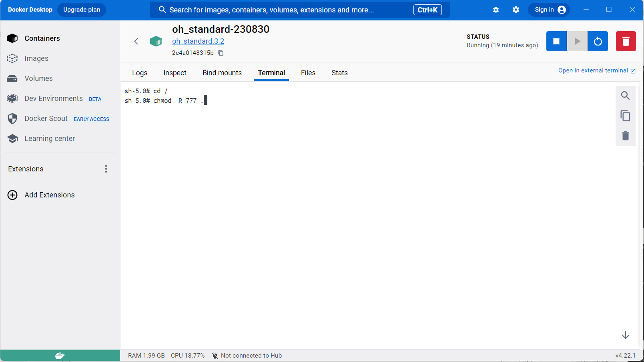The height and width of the screenshot is (362, 644).
Task: Stop the running container
Action: point(556,41)
